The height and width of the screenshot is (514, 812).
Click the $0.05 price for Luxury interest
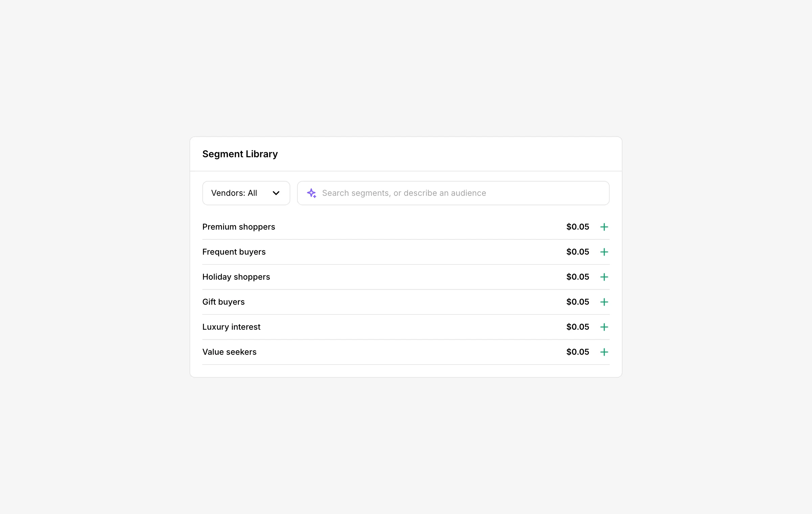(x=578, y=327)
